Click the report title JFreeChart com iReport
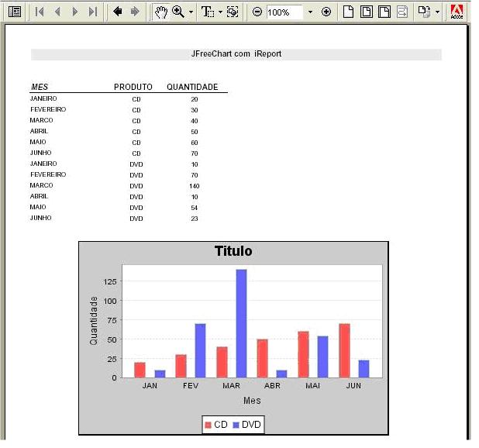Viewport: 479px width, 448px height. coord(236,53)
